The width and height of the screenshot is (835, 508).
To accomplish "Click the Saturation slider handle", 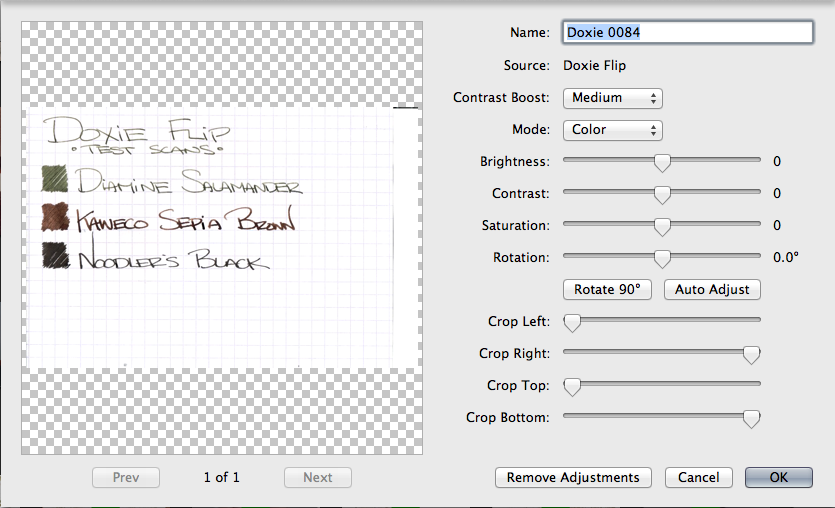I will [x=661, y=226].
